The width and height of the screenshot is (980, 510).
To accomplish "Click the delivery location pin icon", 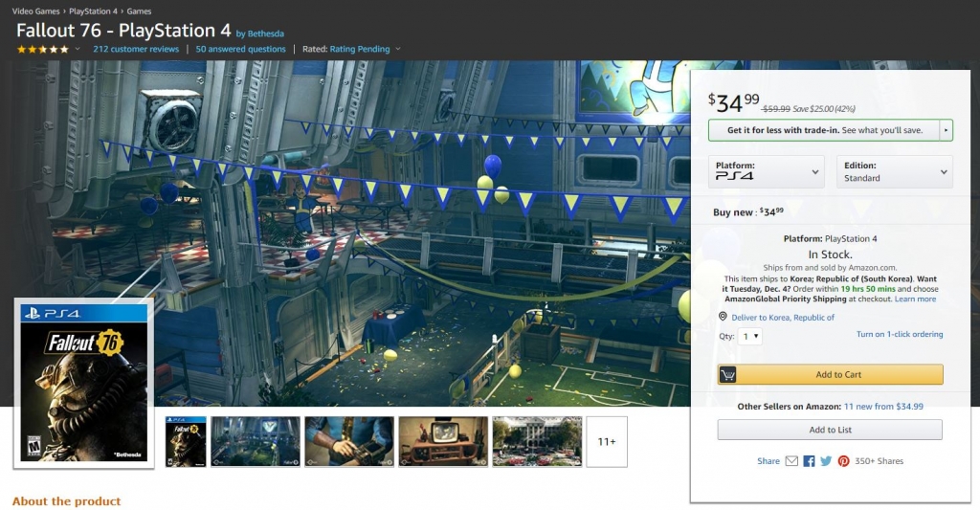I will coord(723,317).
